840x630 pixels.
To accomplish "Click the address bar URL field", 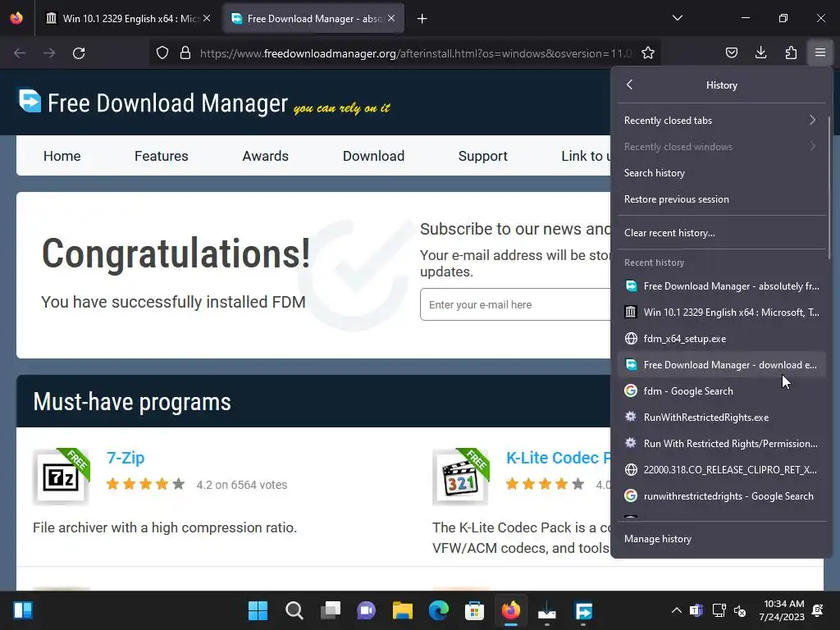I will click(415, 53).
